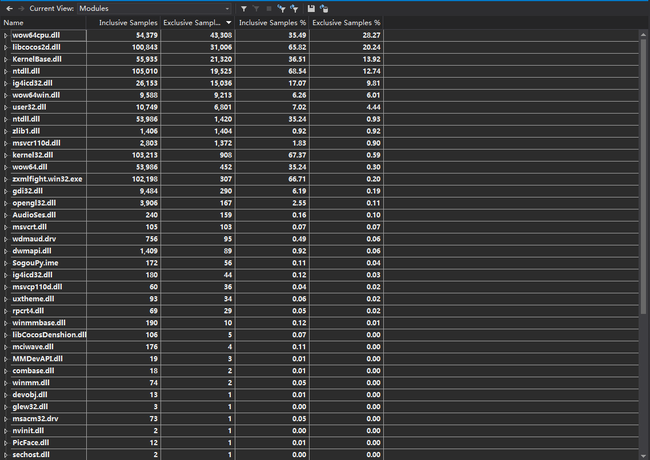The width and height of the screenshot is (650, 460).
Task: Select the mciwave.dll module name
Action: coord(33,347)
